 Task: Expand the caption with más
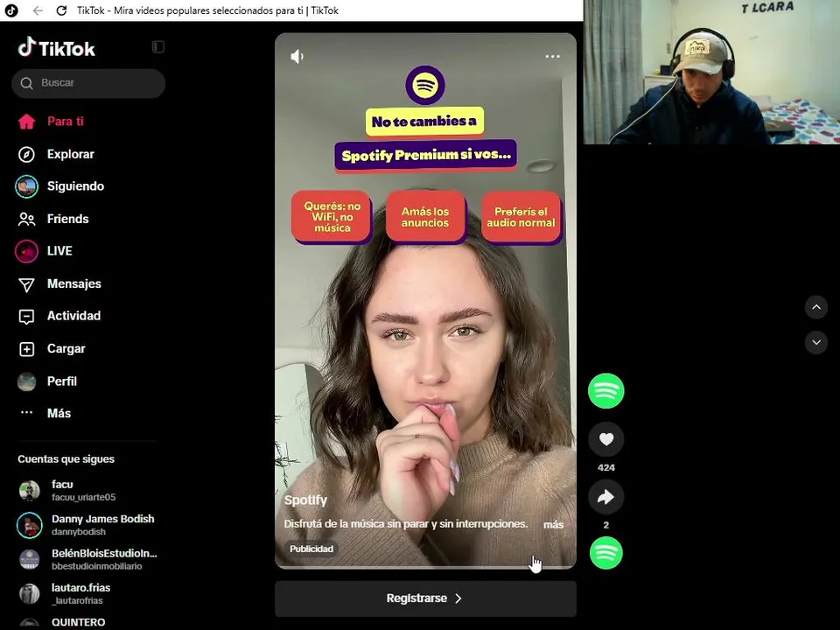[x=553, y=525]
